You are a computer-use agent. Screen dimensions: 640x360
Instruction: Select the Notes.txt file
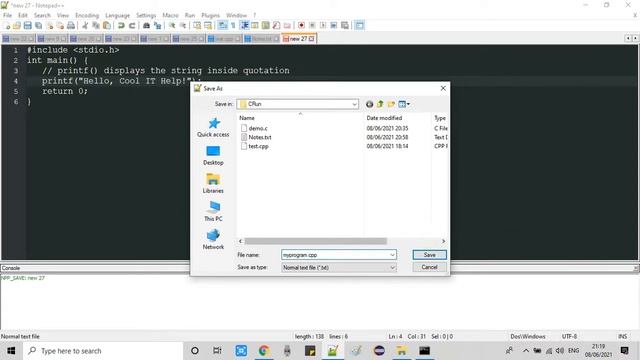tap(260, 137)
